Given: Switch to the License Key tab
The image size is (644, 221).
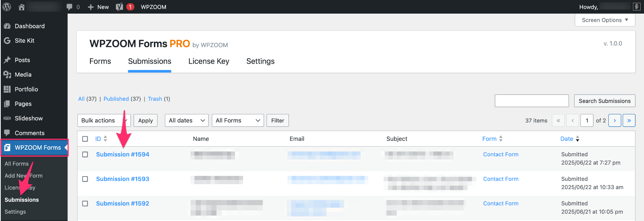Looking at the screenshot, I should click(209, 61).
